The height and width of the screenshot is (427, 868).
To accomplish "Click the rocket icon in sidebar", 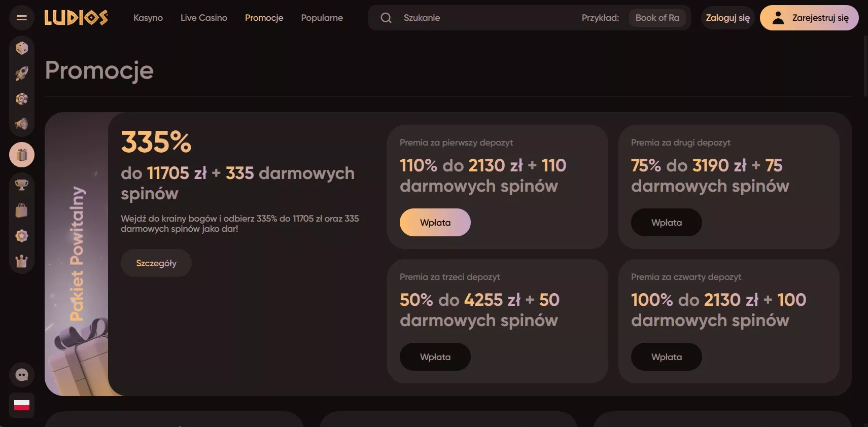I will click(22, 74).
